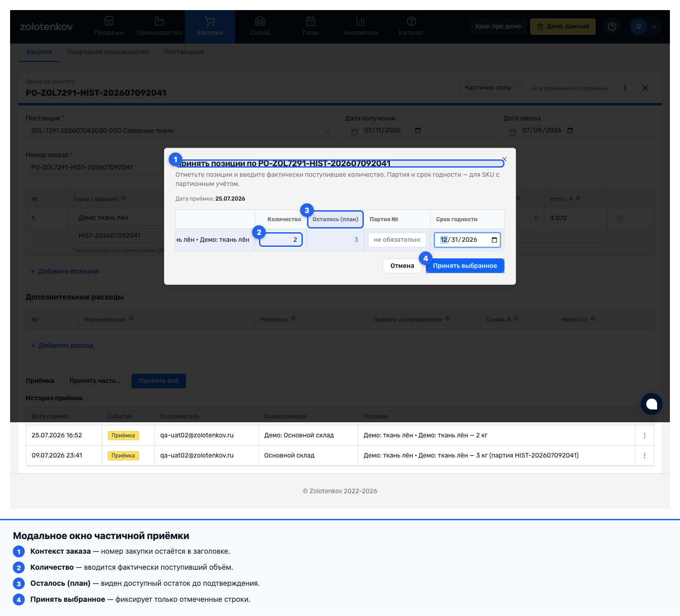Expand the Поставщик dropdown chevron
Viewport: 680px width, 616px height.
click(327, 131)
